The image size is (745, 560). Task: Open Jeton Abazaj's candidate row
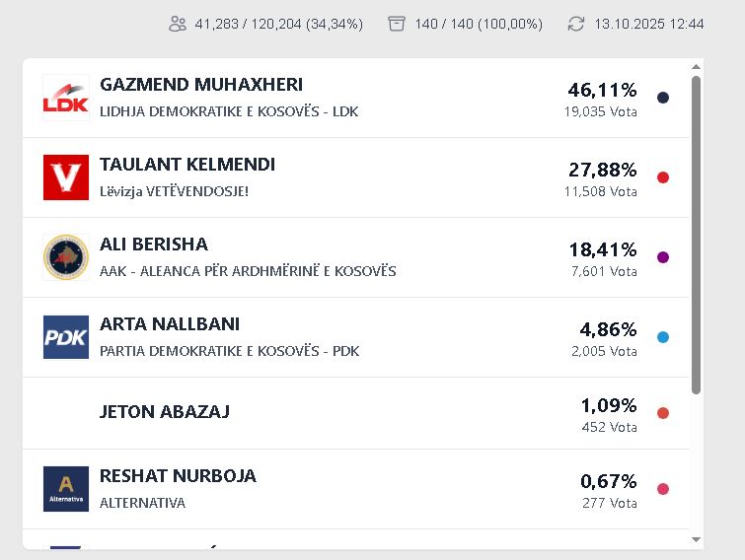165,412
